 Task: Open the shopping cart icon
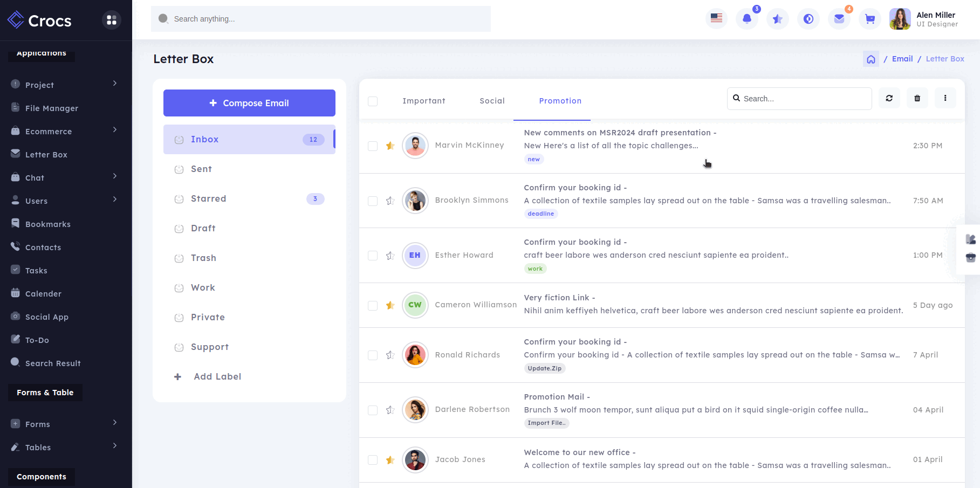869,19
